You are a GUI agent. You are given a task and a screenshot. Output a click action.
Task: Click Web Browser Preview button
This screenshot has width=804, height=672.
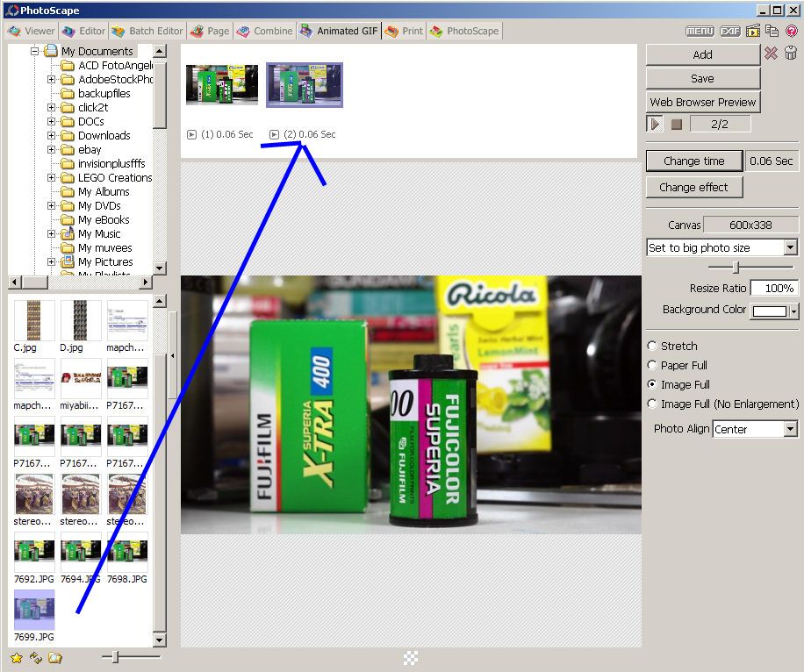tap(702, 102)
